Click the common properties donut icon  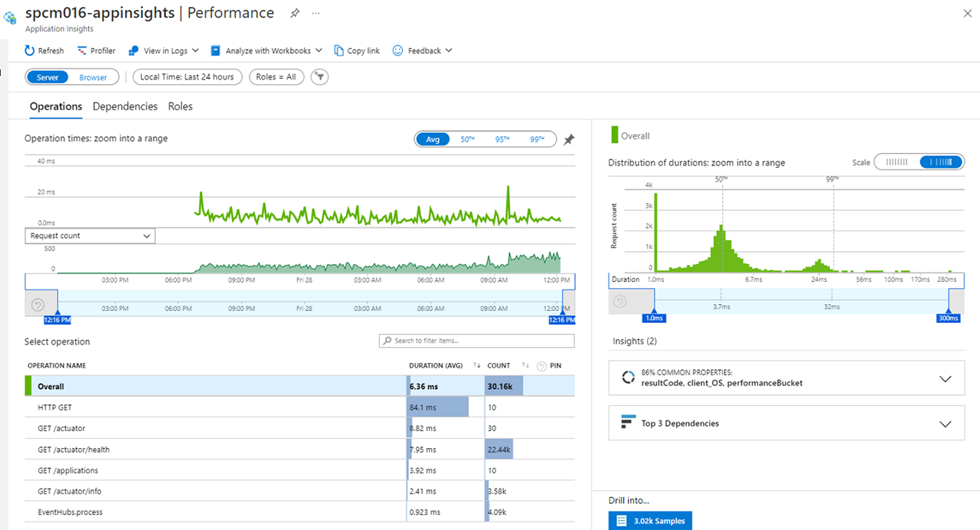pyautogui.click(x=628, y=378)
